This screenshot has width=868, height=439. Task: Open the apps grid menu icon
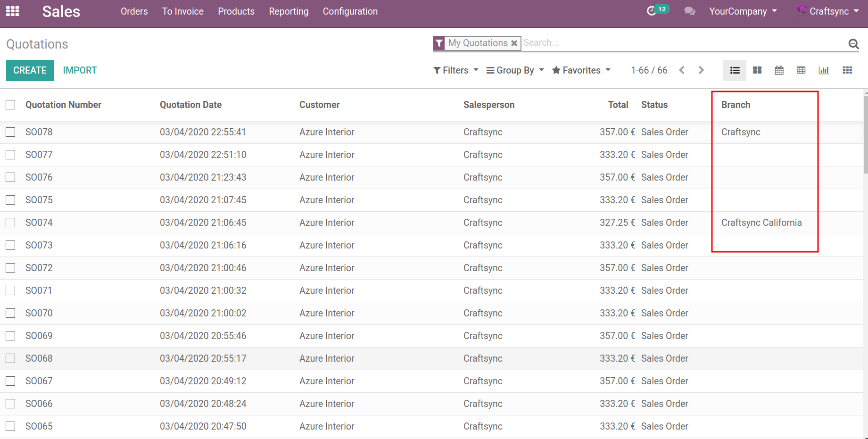coord(13,11)
